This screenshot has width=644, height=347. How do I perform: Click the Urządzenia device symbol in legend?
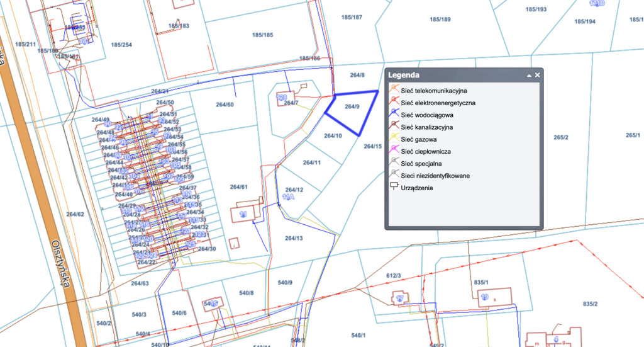click(394, 187)
